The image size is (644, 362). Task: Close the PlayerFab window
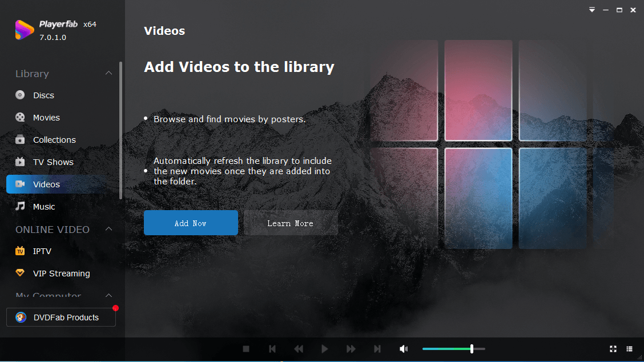(x=633, y=10)
